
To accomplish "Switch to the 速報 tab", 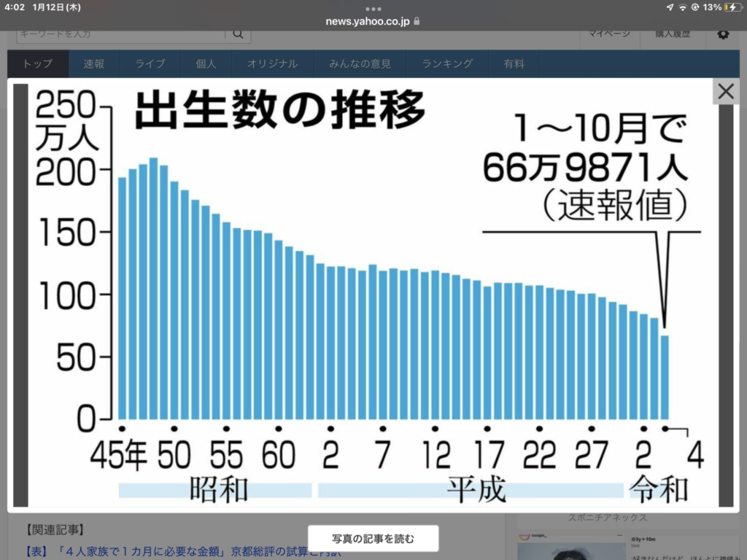I will coord(94,64).
